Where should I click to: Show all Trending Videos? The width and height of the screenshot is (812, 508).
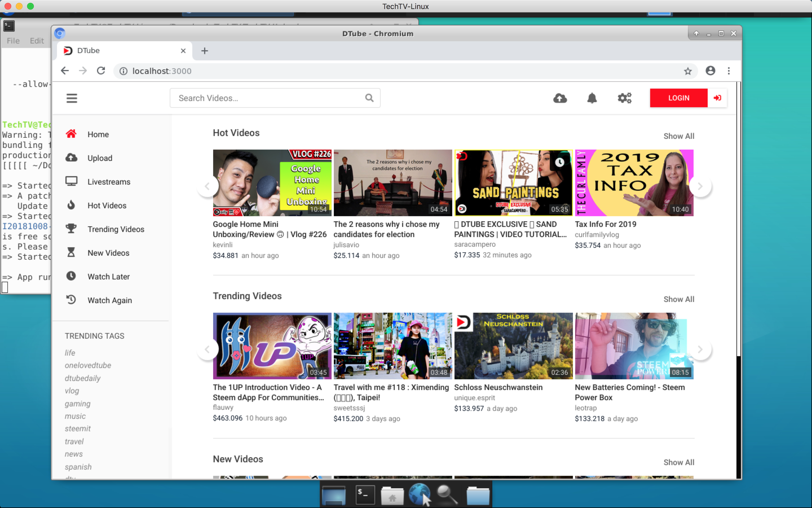(678, 299)
